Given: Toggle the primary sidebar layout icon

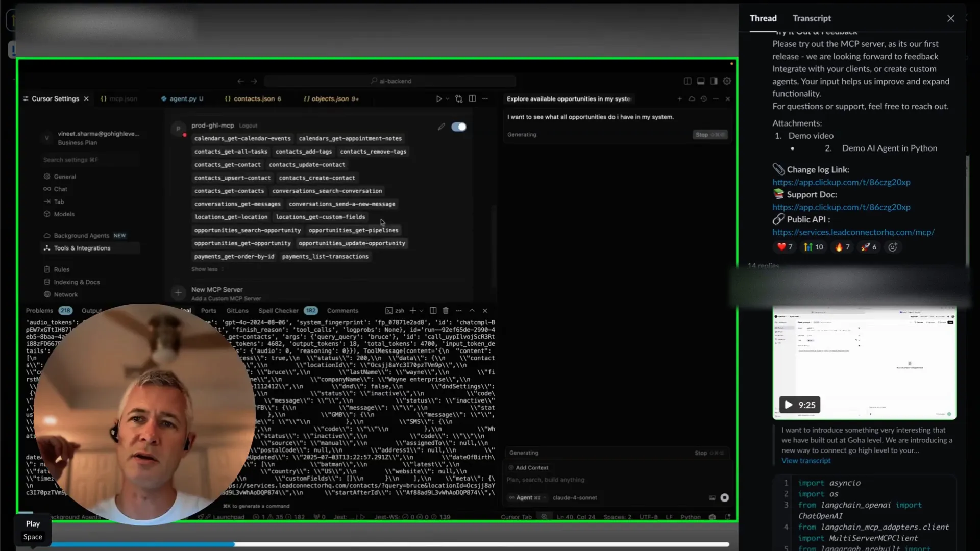Looking at the screenshot, I should tap(688, 81).
